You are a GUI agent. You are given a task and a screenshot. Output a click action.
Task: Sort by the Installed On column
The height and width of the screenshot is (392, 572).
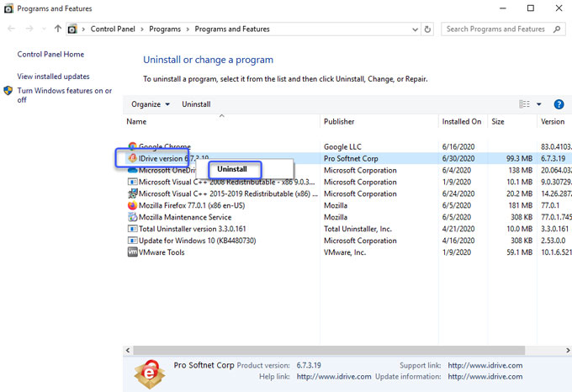462,122
